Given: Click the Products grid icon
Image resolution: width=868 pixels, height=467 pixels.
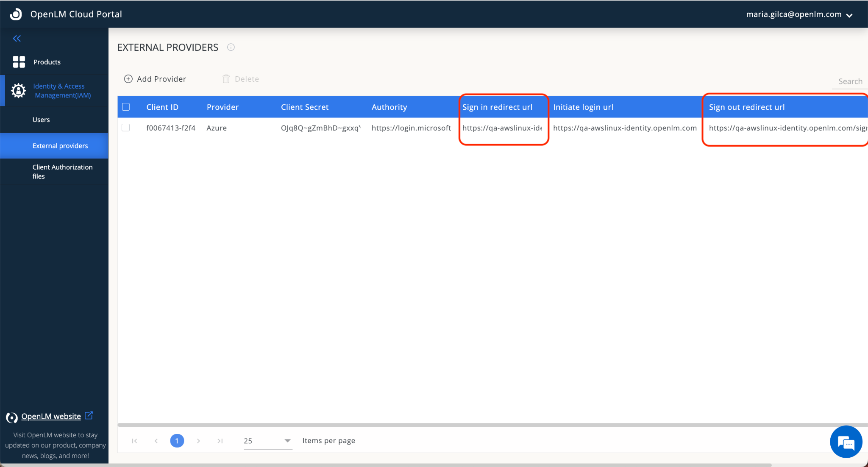Looking at the screenshot, I should [19, 62].
